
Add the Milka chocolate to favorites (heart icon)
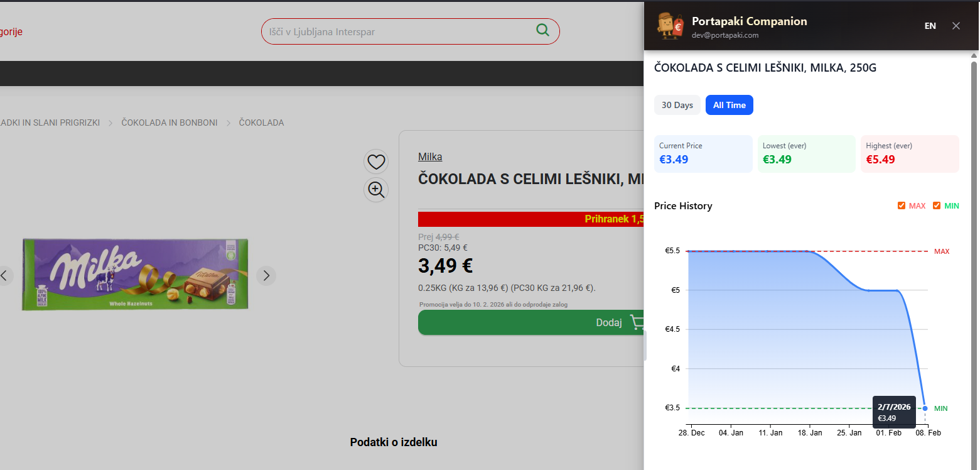click(x=376, y=162)
